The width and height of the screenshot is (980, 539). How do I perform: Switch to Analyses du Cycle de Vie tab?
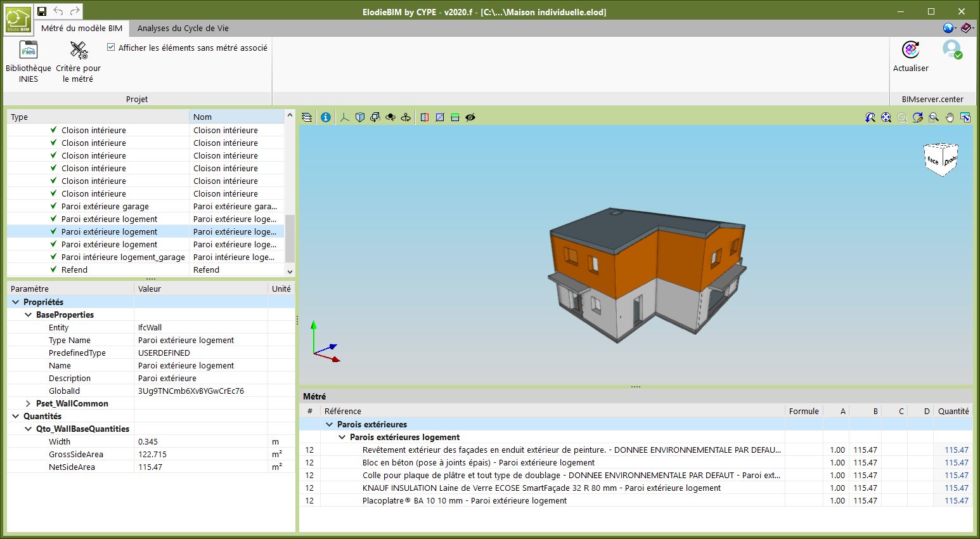183,29
